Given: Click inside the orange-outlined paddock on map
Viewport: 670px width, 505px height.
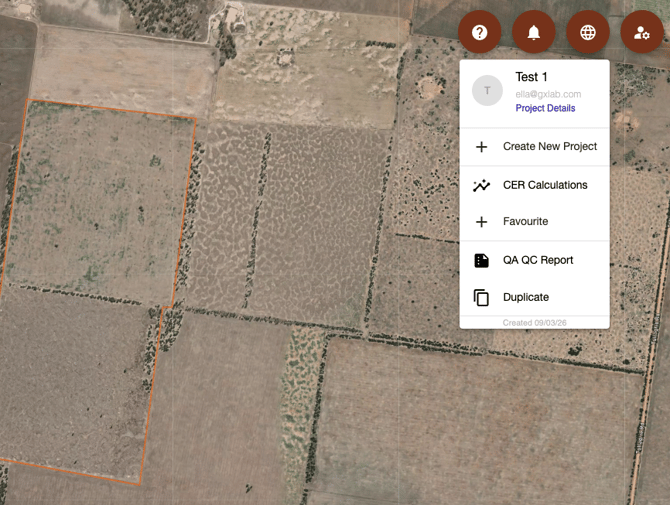Looking at the screenshot, I should coord(90,280).
